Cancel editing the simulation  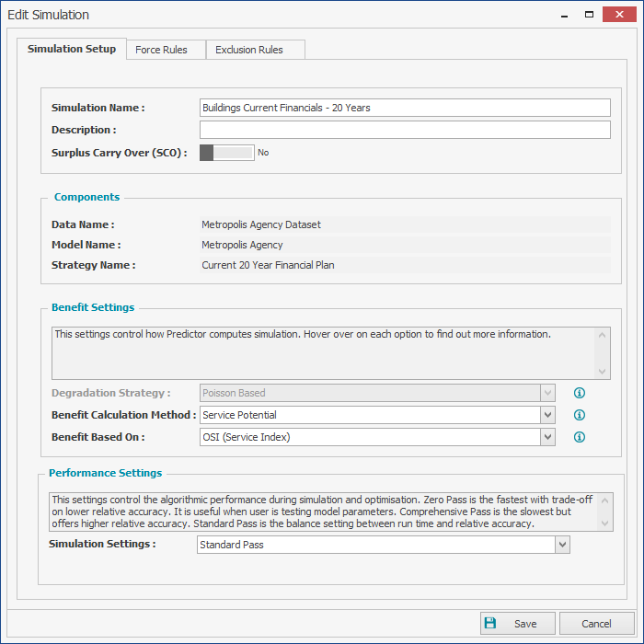(596, 624)
